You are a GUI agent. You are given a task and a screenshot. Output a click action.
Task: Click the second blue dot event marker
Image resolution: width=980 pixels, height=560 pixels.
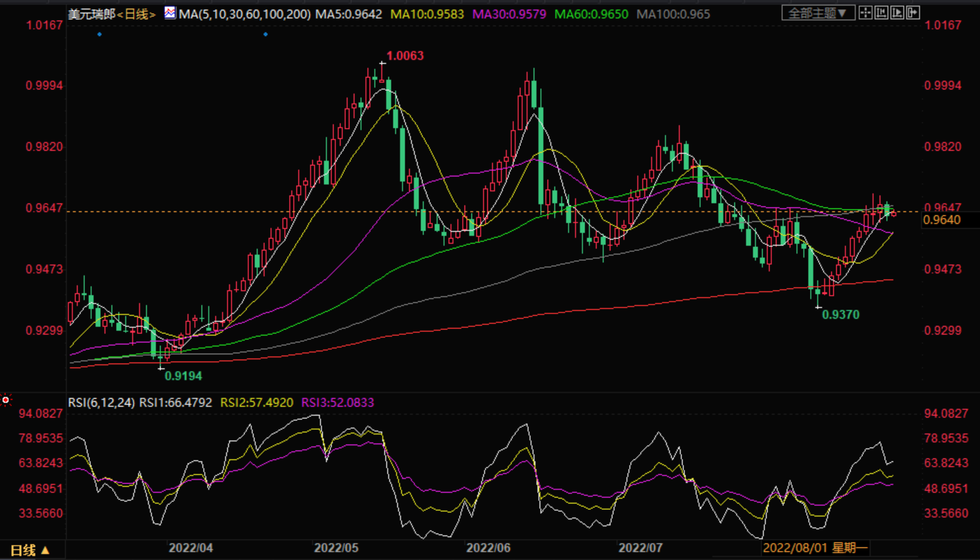(266, 34)
